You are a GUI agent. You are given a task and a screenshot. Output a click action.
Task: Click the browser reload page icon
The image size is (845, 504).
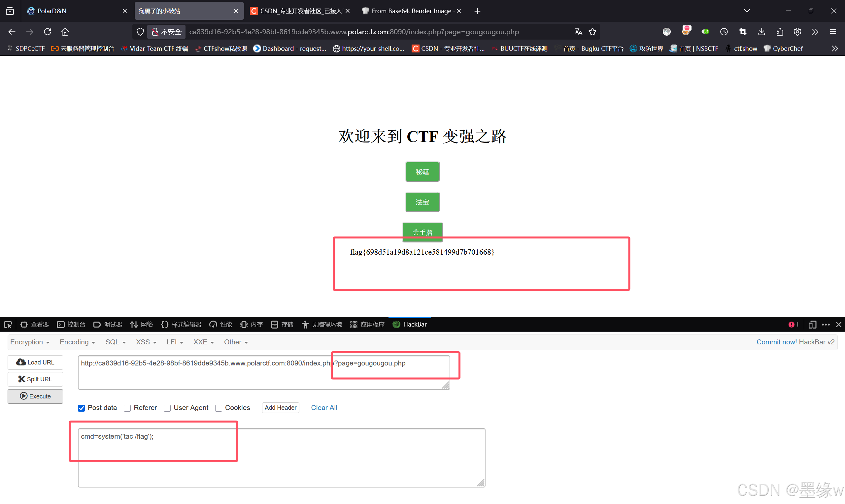(x=48, y=32)
